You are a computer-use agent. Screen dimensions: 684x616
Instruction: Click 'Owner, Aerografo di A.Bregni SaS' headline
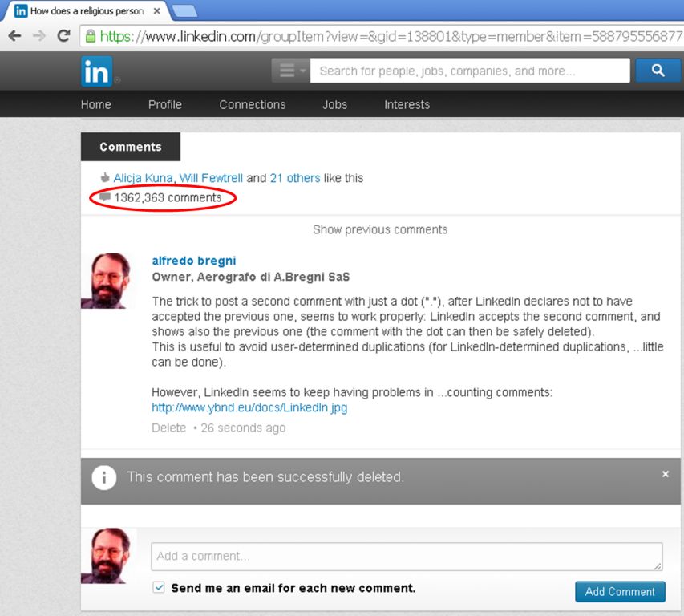pyautogui.click(x=251, y=277)
